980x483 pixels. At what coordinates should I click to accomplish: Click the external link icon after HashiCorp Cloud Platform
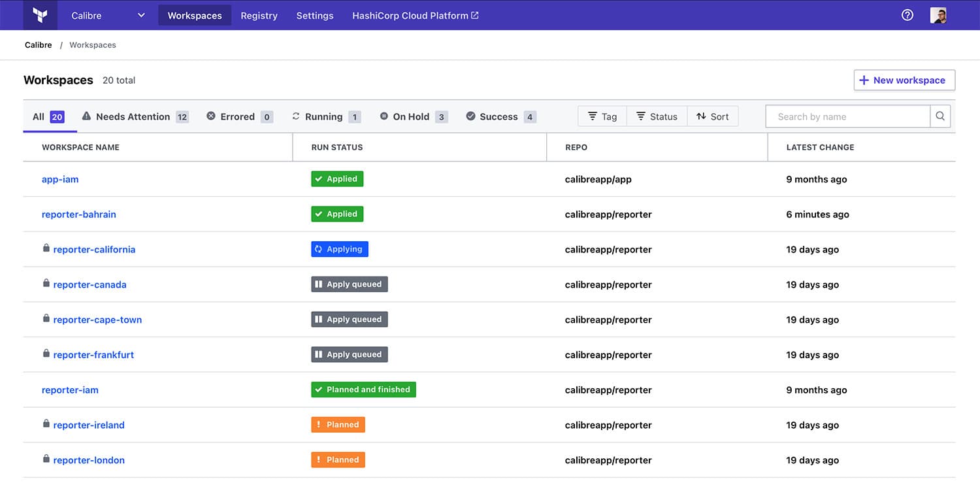coord(475,14)
